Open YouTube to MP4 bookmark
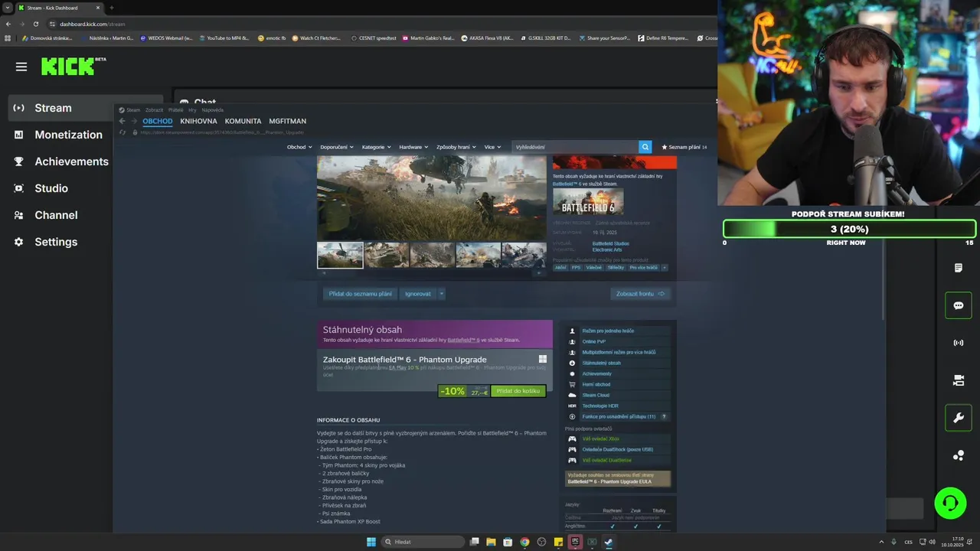This screenshot has height=551, width=980. 224,37
